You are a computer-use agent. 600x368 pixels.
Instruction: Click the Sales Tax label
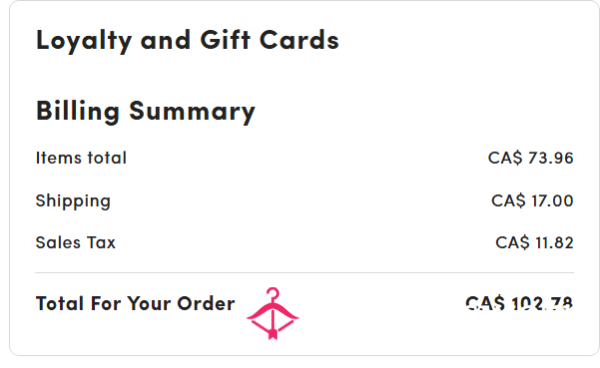[75, 243]
